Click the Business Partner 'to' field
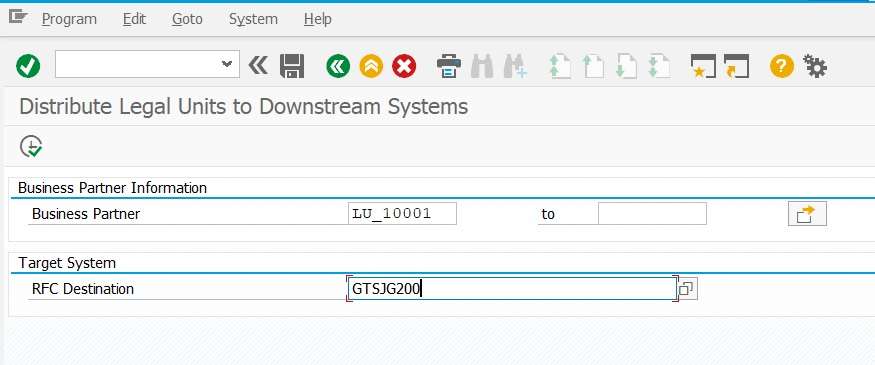Viewport: 875px width, 365px height. 652,214
